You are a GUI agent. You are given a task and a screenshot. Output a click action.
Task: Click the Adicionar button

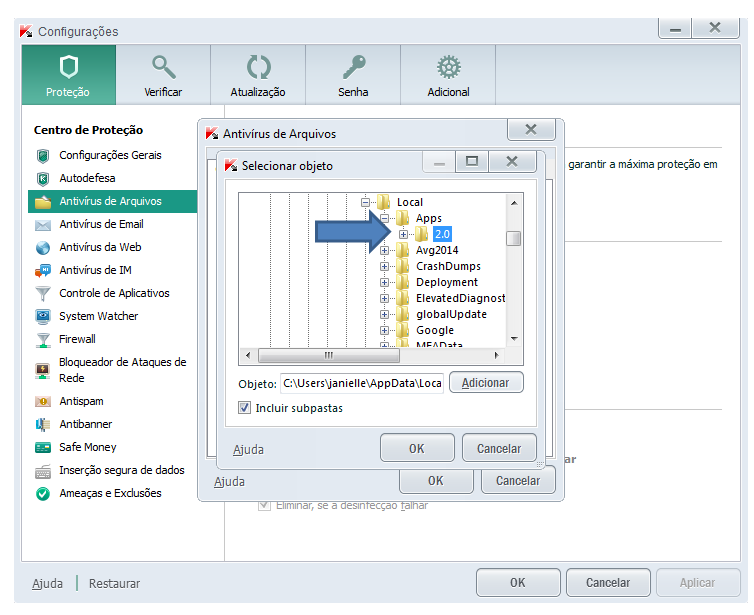pos(486,383)
